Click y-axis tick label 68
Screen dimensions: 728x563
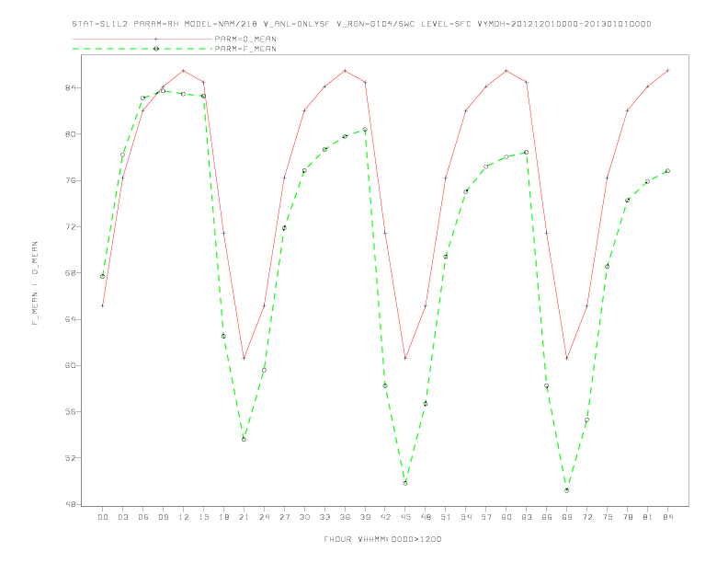coord(69,272)
